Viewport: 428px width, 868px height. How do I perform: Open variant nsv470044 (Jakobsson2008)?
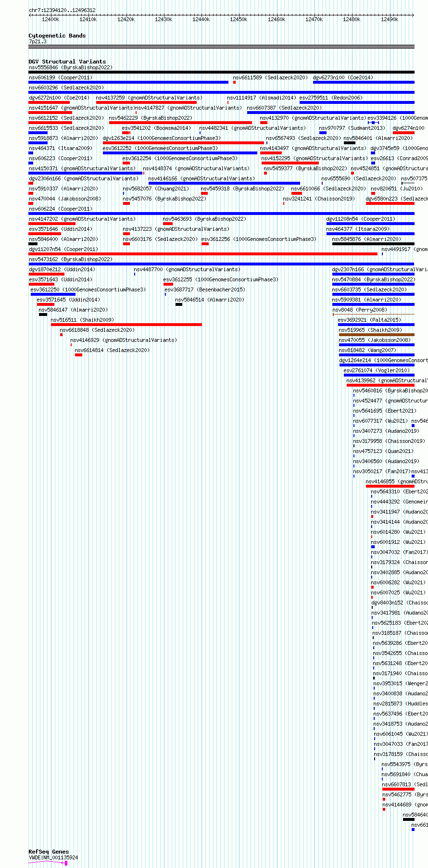pyautogui.click(x=65, y=199)
